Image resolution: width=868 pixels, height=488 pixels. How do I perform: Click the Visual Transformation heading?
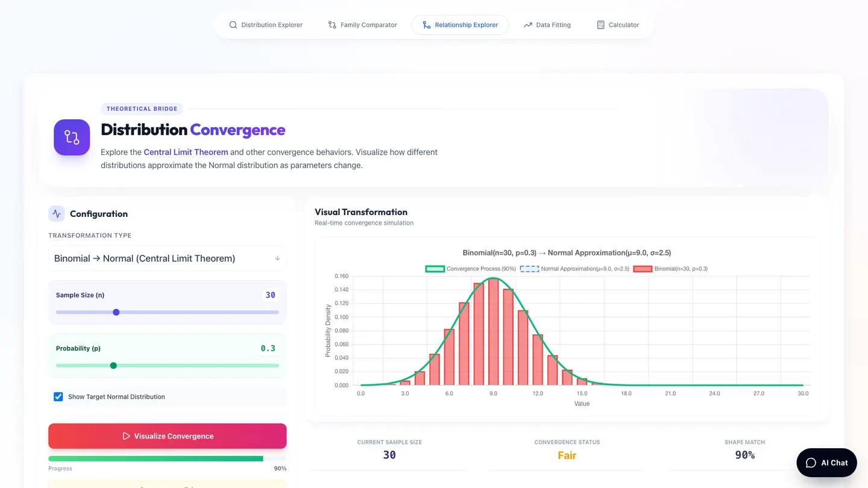coord(361,212)
